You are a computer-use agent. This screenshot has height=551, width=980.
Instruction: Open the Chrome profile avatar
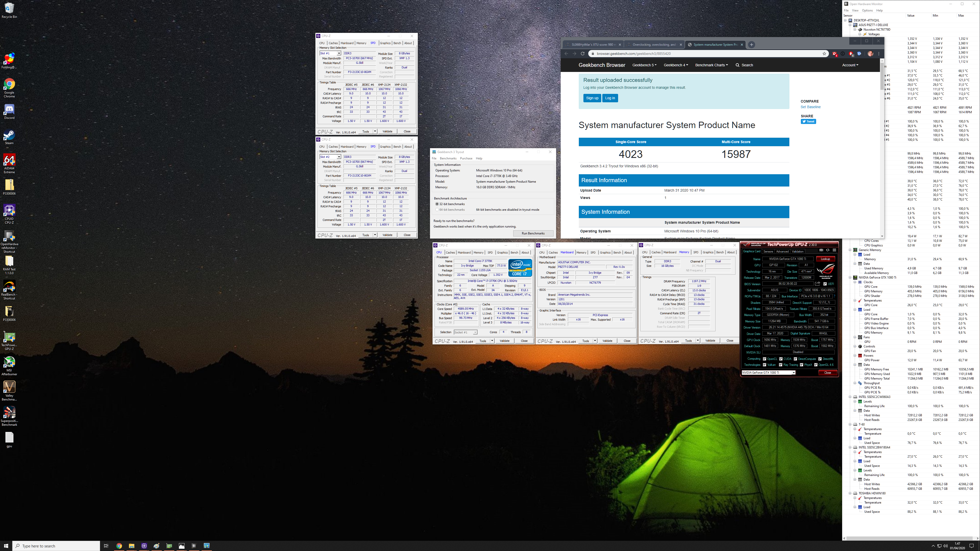point(870,54)
